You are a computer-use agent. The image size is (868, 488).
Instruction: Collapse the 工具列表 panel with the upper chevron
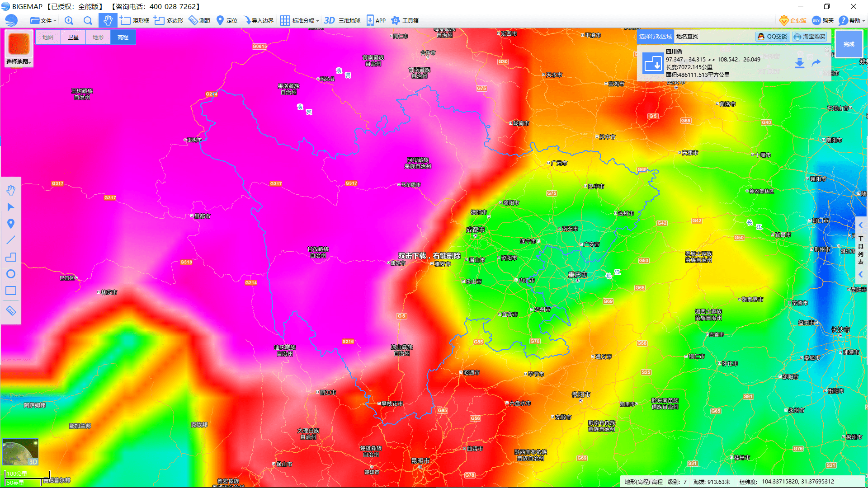[861, 225]
